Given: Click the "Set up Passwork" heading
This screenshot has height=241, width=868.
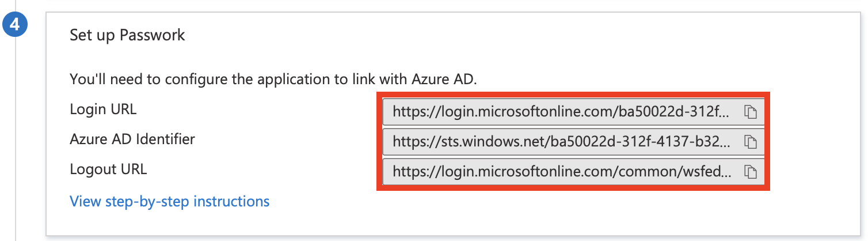Looking at the screenshot, I should pos(127,35).
